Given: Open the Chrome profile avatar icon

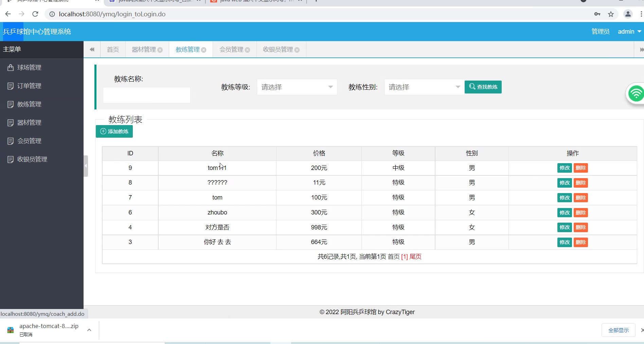Looking at the screenshot, I should [x=628, y=14].
